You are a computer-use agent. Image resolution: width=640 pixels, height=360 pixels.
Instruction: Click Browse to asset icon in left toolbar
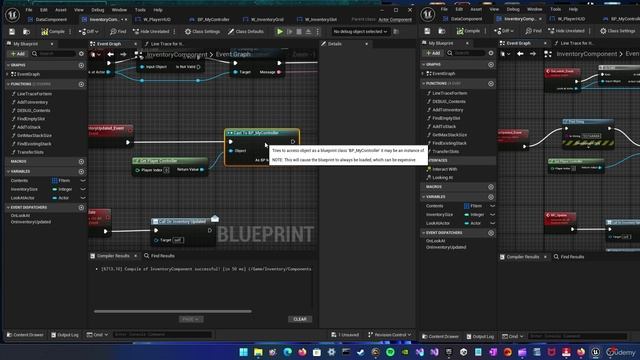click(27, 31)
